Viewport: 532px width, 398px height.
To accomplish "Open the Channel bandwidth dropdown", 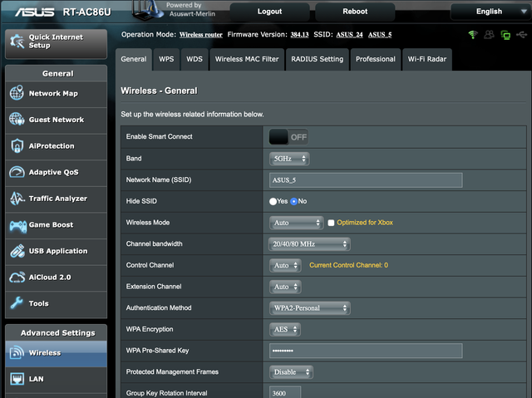I will 309,244.
